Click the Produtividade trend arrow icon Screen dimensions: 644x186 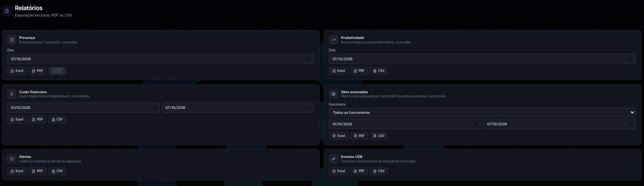point(333,40)
